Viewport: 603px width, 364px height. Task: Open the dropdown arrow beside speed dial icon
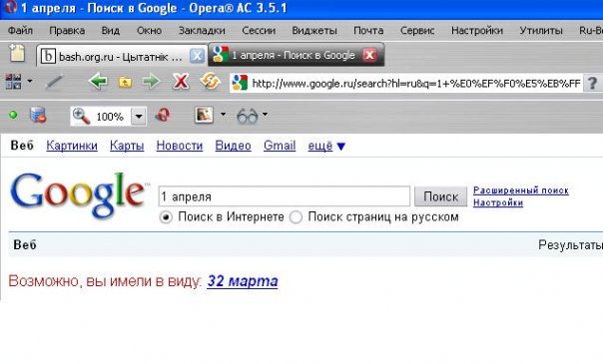coord(30,81)
